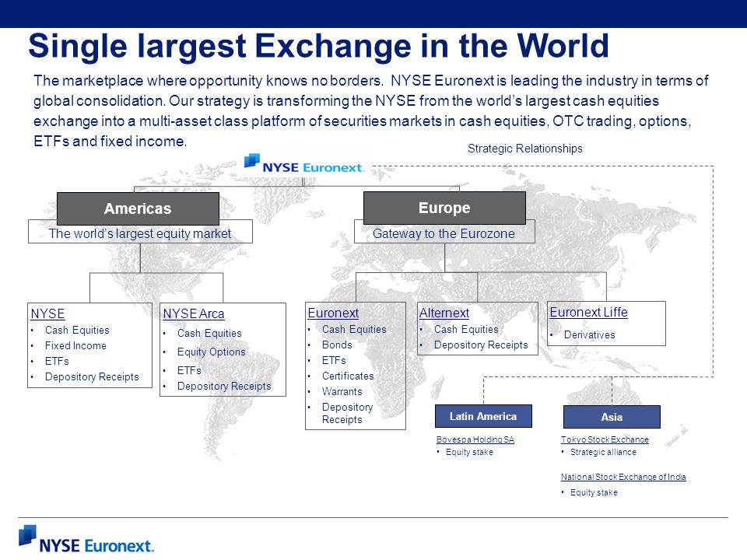Open the Bovespa Holding SA link
The image size is (747, 560).
tap(475, 439)
